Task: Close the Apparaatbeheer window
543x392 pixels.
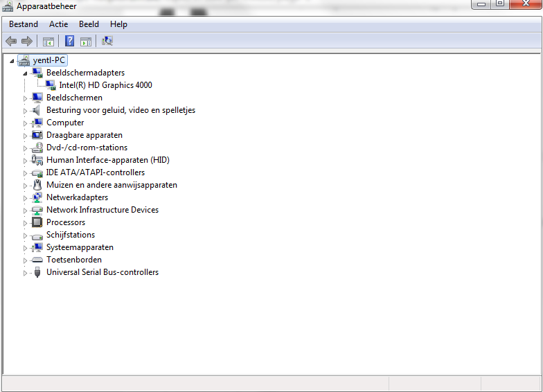Action: click(x=526, y=4)
